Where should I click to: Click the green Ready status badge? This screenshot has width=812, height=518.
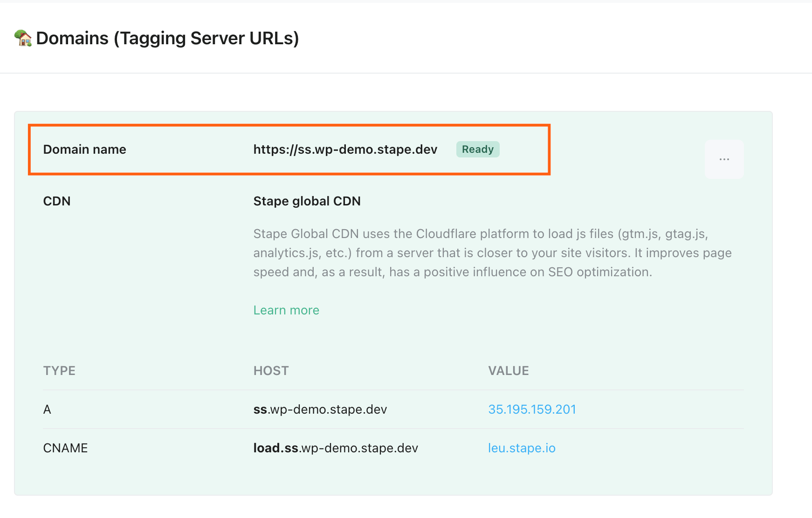coord(478,150)
